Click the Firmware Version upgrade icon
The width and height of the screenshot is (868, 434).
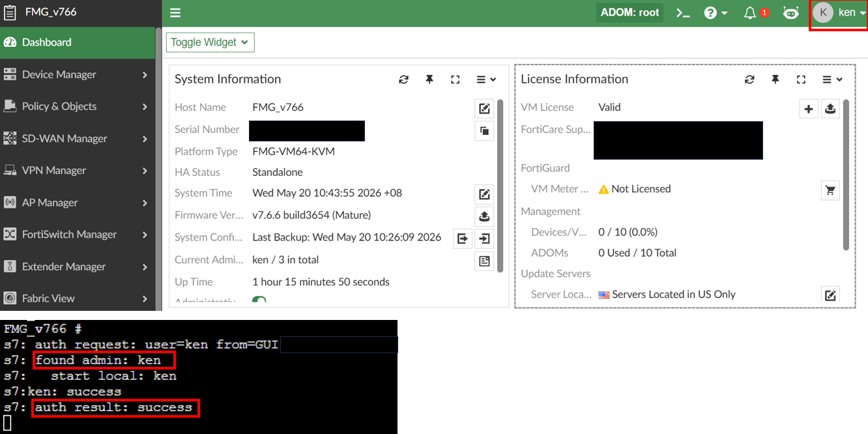click(484, 216)
